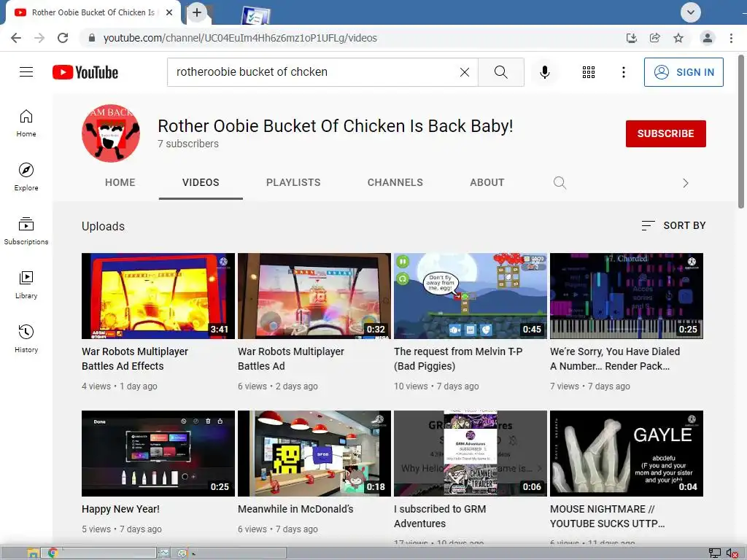Go to the YouTube logo home link

point(85,72)
